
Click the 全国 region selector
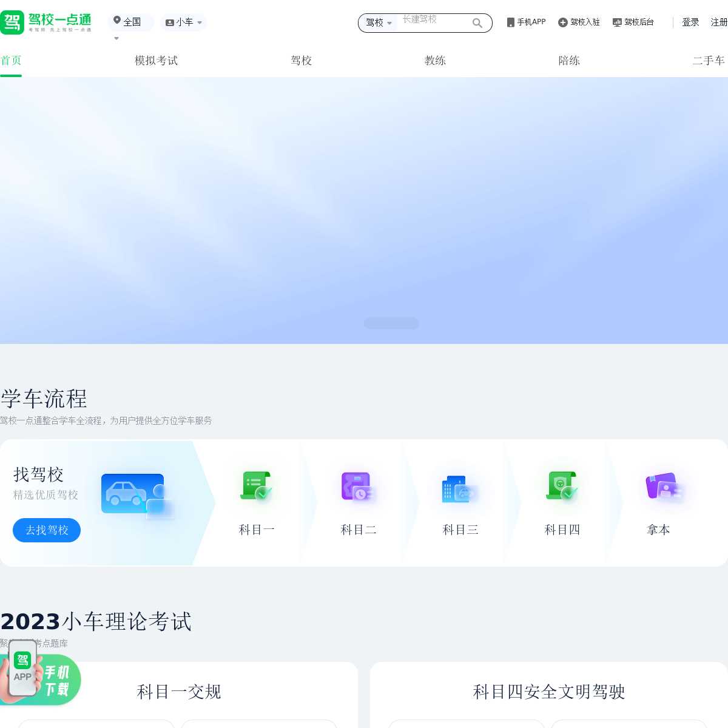tap(131, 22)
